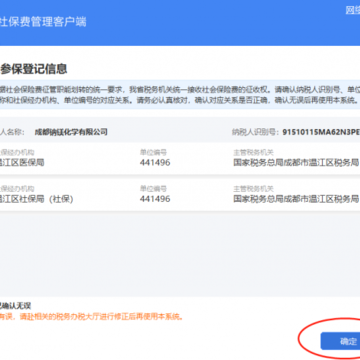Tick the 已确认无误 confirmation label
The image size is (360, 360).
tap(15, 306)
